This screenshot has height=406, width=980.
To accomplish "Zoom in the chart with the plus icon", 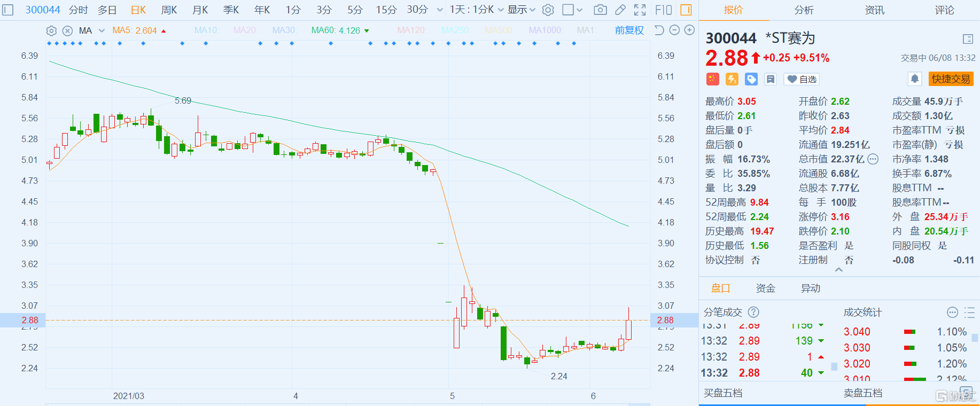I will point(689,30).
